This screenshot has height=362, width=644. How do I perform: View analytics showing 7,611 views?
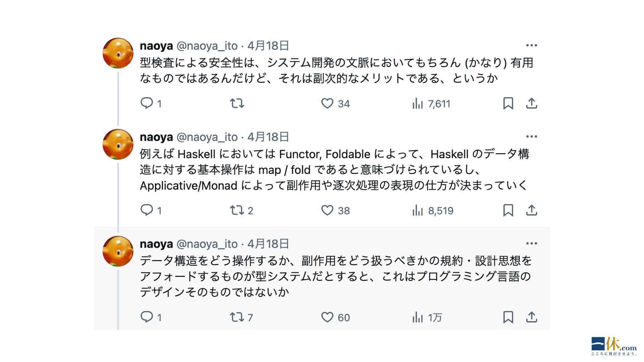418,103
